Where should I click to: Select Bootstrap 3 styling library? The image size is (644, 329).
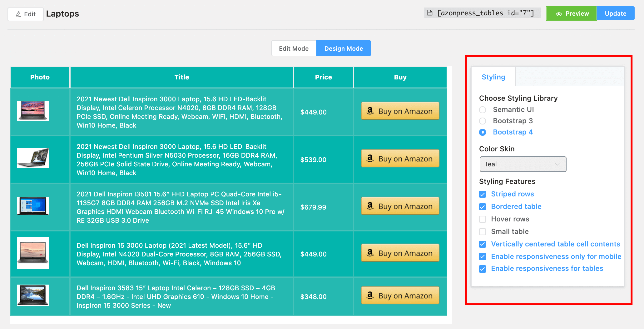[x=483, y=121]
